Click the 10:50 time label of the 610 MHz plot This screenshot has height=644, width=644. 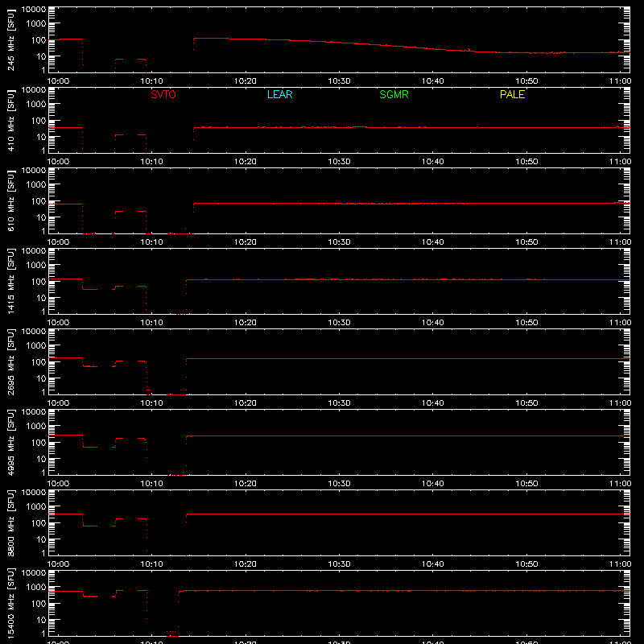coord(526,242)
